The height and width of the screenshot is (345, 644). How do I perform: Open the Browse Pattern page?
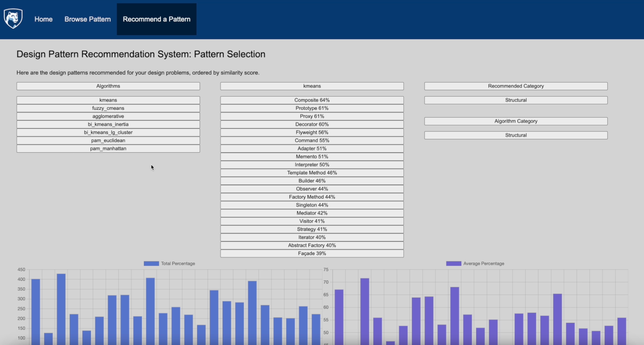tap(87, 19)
